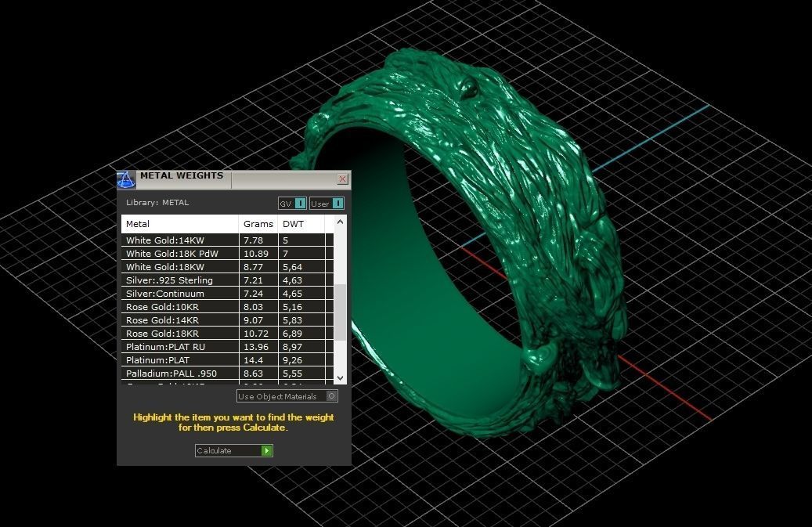Click the 13.96 grams value
Image resolution: width=812 pixels, height=527 pixels.
pos(256,347)
